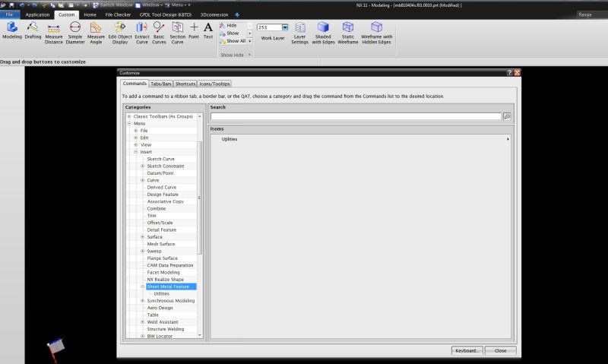Switch to Tabs/Bars tab in Customize
The width and height of the screenshot is (608, 364).
pos(161,84)
